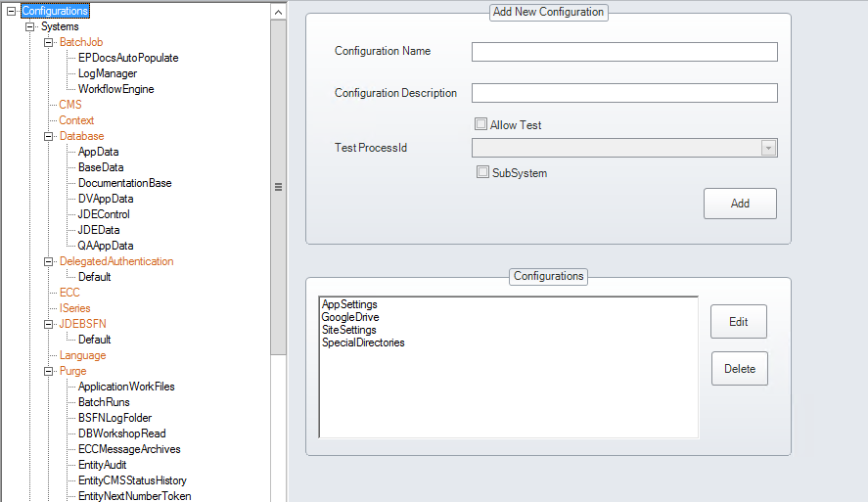Select BatchRuns under Purge
Viewport: 868px width, 502px height.
pos(104,402)
